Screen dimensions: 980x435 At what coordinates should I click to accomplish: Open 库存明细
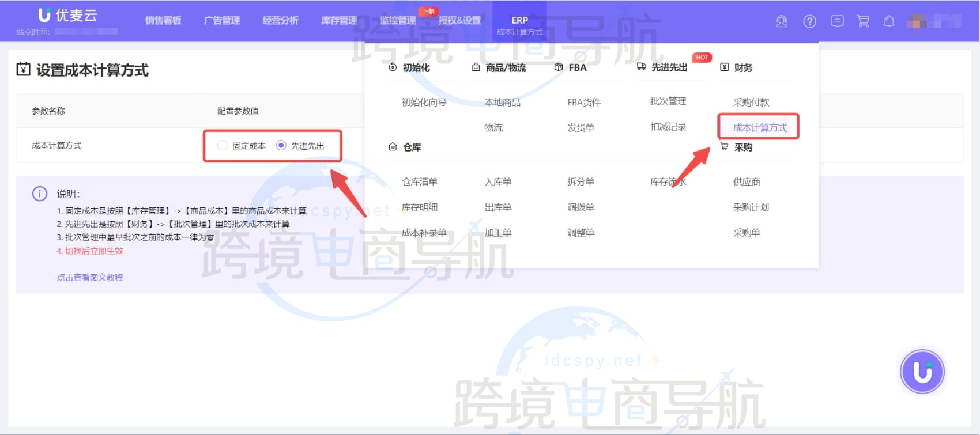click(x=420, y=207)
